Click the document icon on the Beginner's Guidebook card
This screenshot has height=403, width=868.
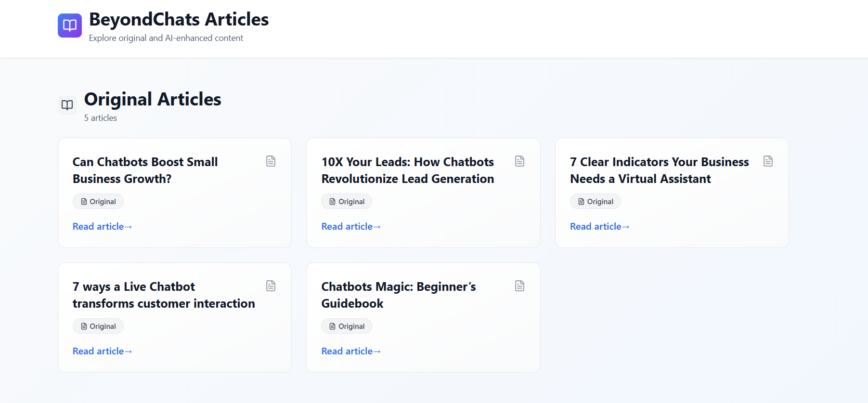coord(519,286)
